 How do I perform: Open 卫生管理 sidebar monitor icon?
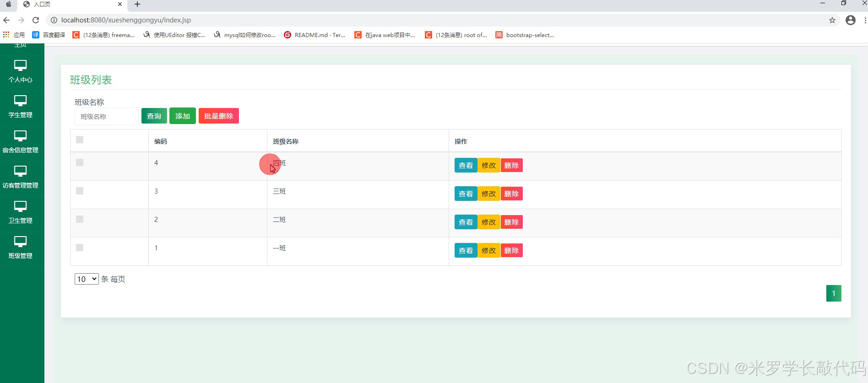[x=20, y=206]
